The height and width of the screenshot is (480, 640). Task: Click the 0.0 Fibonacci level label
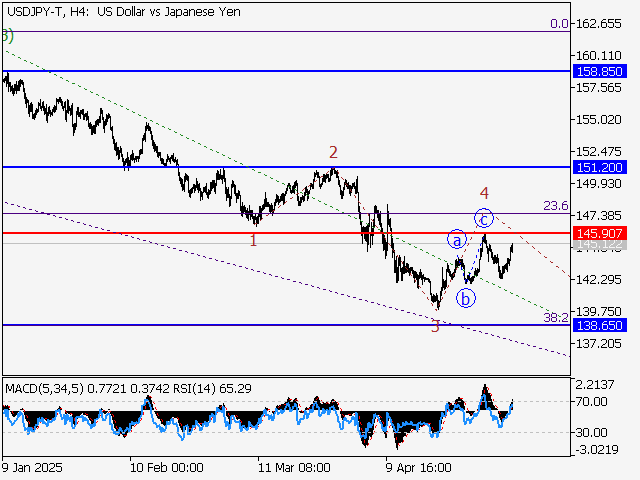tap(558, 23)
